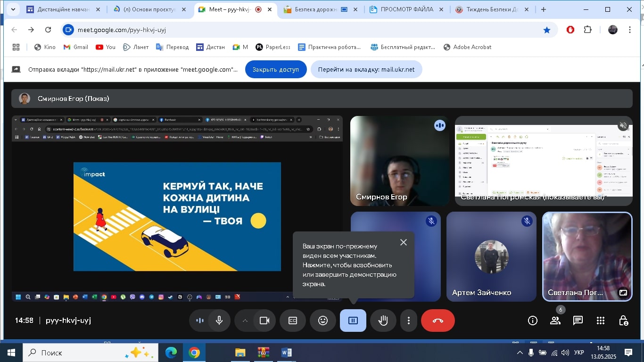Select Смирнов Егор's video tile
This screenshot has width=644, height=362.
400,161
